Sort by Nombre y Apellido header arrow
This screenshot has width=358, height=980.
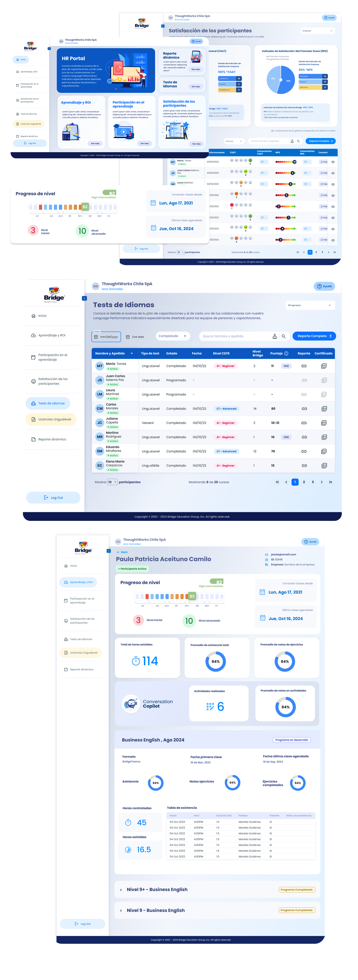pyautogui.click(x=132, y=353)
